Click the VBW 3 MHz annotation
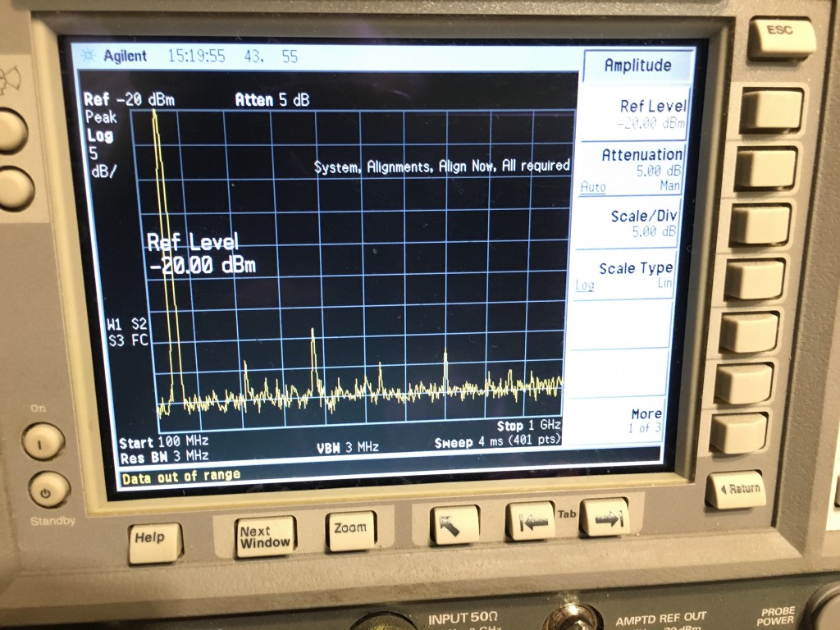Viewport: 840px width, 630px height. click(348, 447)
